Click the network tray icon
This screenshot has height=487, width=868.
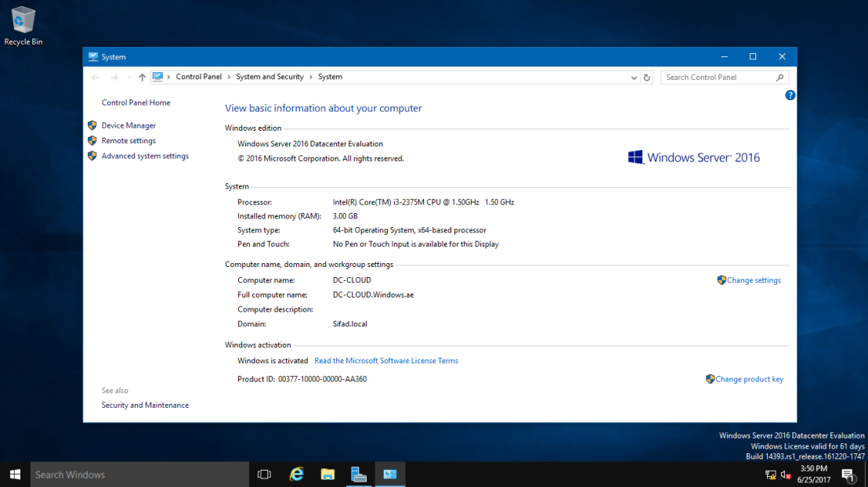tap(771, 474)
